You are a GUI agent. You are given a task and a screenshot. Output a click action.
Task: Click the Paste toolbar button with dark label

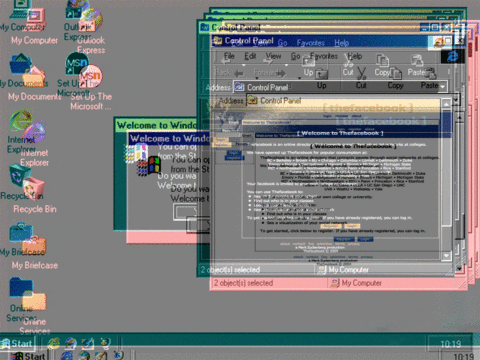click(430, 77)
